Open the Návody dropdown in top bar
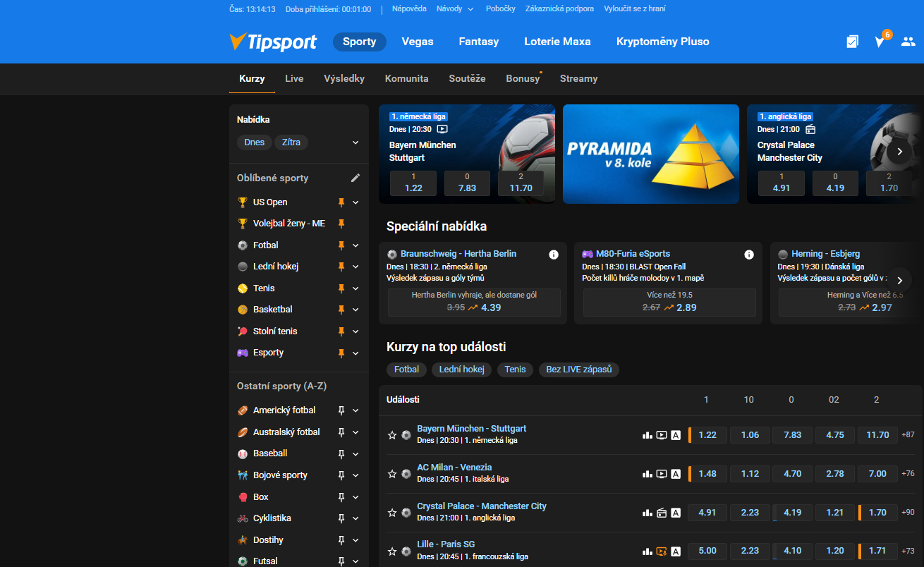The image size is (924, 567). pos(454,8)
